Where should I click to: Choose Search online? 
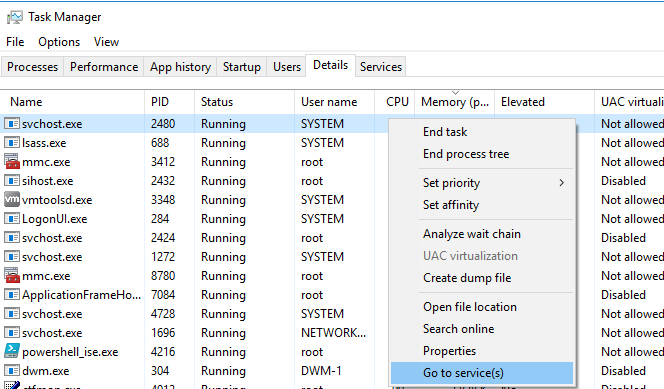coord(482,329)
